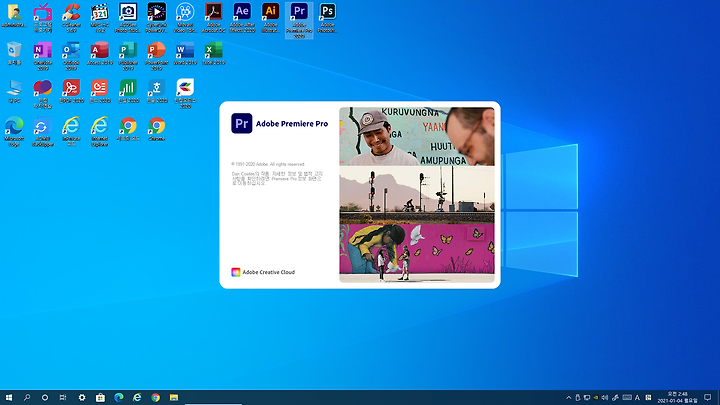
Task: Open the Excel 2019 shortcut
Action: pos(214,53)
